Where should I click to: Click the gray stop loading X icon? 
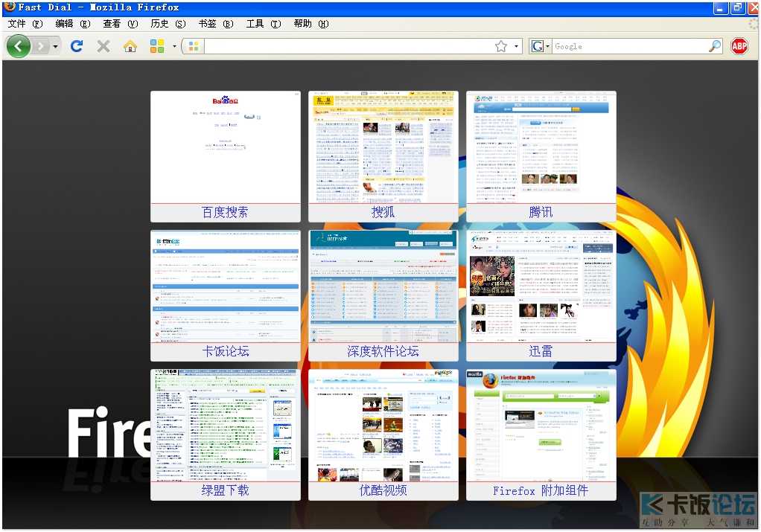103,47
